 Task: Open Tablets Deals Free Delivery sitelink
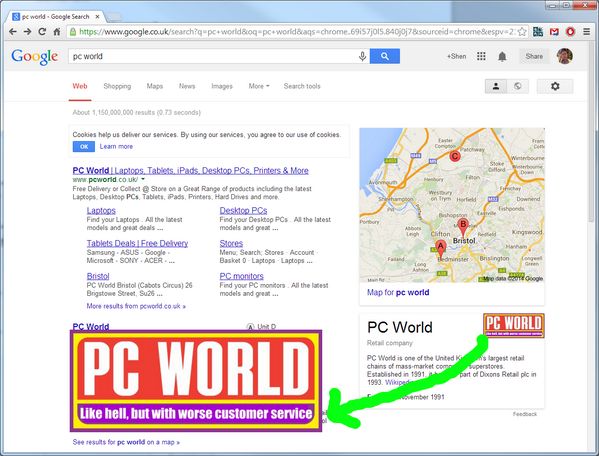[137, 243]
